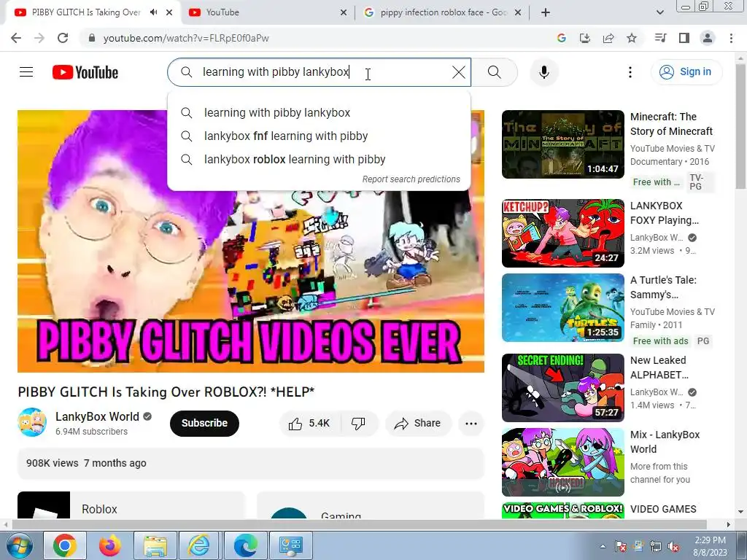Clear the search text with the X icon
This screenshot has width=747, height=560.
pyautogui.click(x=458, y=72)
